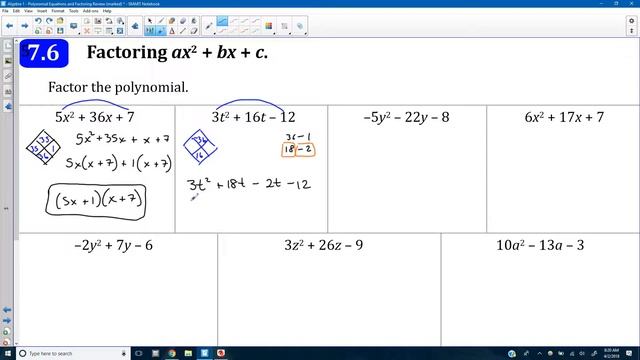Open the View menu
The width and height of the screenshot is (640, 360).
pos(28,11)
